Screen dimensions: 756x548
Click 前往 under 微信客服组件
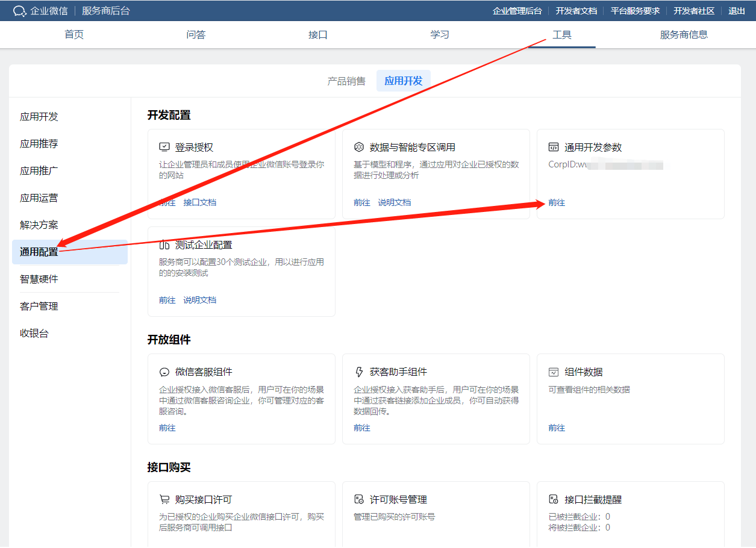click(x=167, y=428)
